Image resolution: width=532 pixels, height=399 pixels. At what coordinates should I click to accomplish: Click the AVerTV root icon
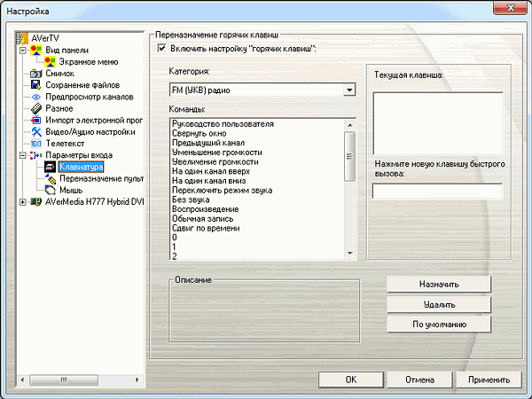(x=22, y=38)
